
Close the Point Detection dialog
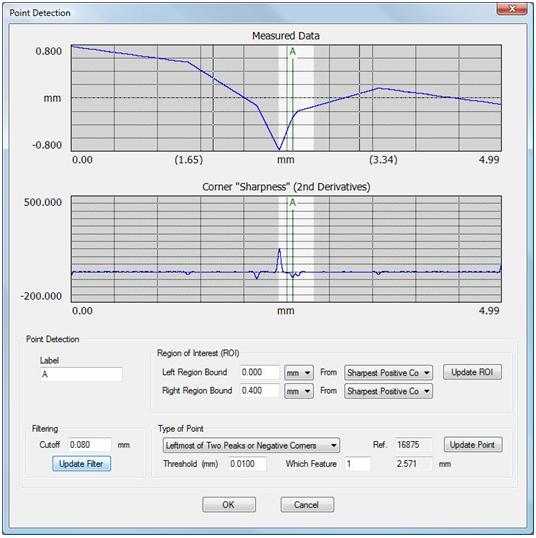point(512,9)
